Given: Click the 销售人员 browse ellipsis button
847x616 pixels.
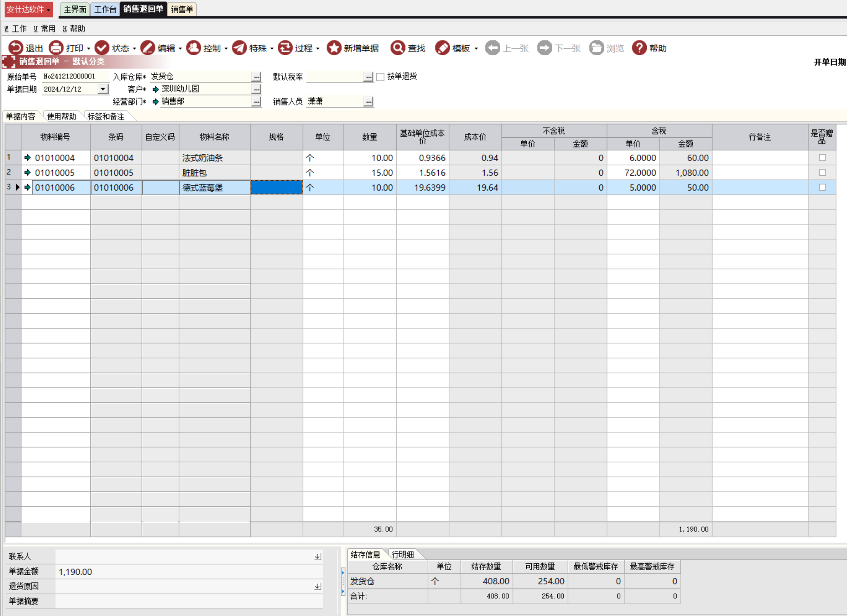Looking at the screenshot, I should click(368, 101).
